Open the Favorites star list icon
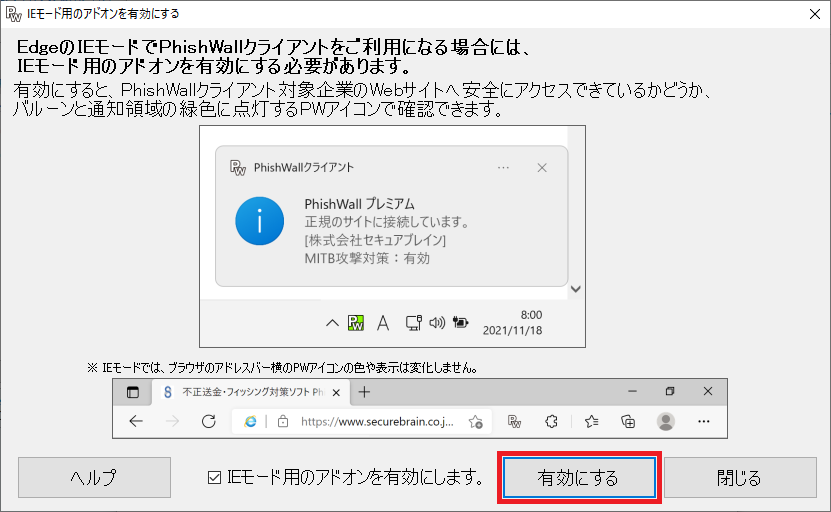831x512 pixels. 591,421
